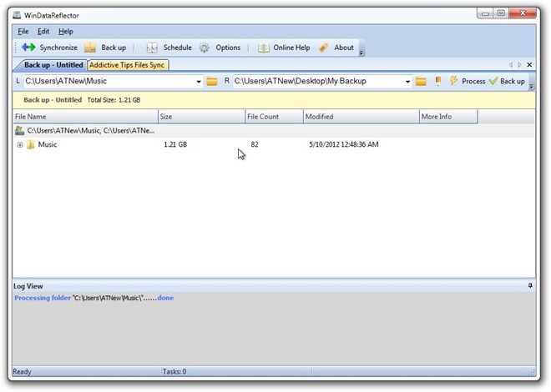The height and width of the screenshot is (392, 551).
Task: Click the About toolbar icon
Action: (323, 48)
